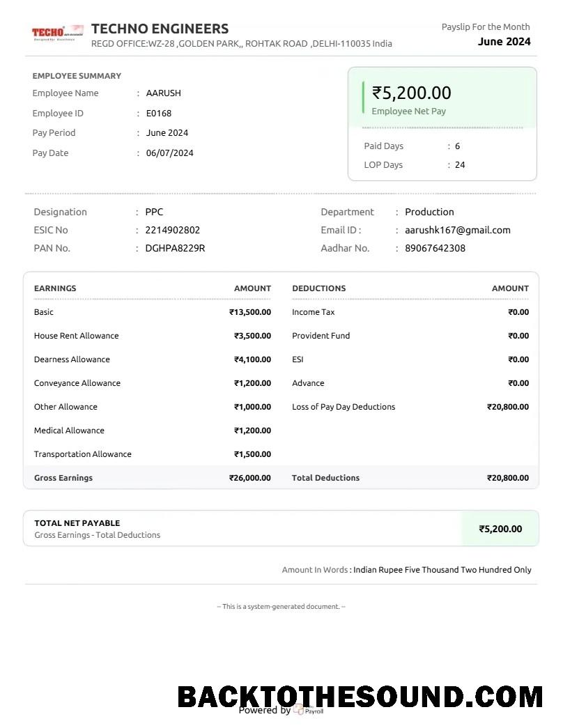Screen dimensions: 563x728
Task: Click the Gross Earnings total ₹26,000.00
Action: (250, 478)
